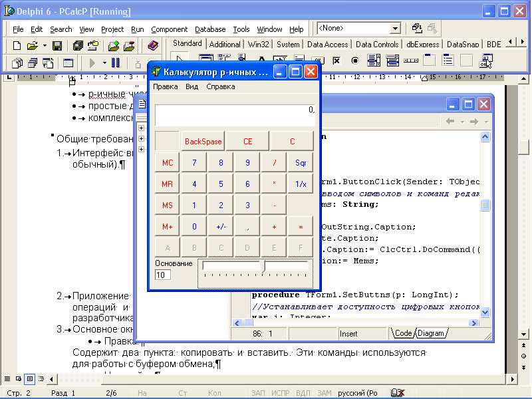Image resolution: width=532 pixels, height=399 pixels.
Task: Expand third plus node in code explorer
Action: click(142, 149)
